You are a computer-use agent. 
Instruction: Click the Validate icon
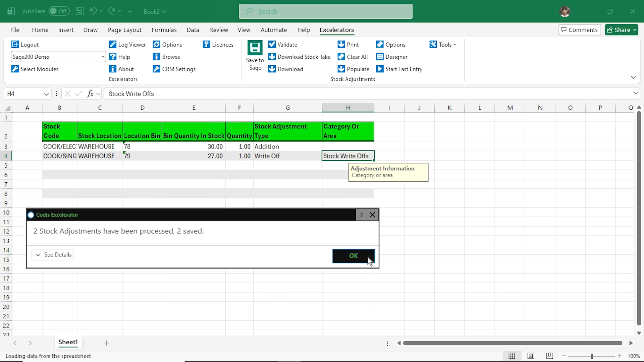tap(283, 44)
